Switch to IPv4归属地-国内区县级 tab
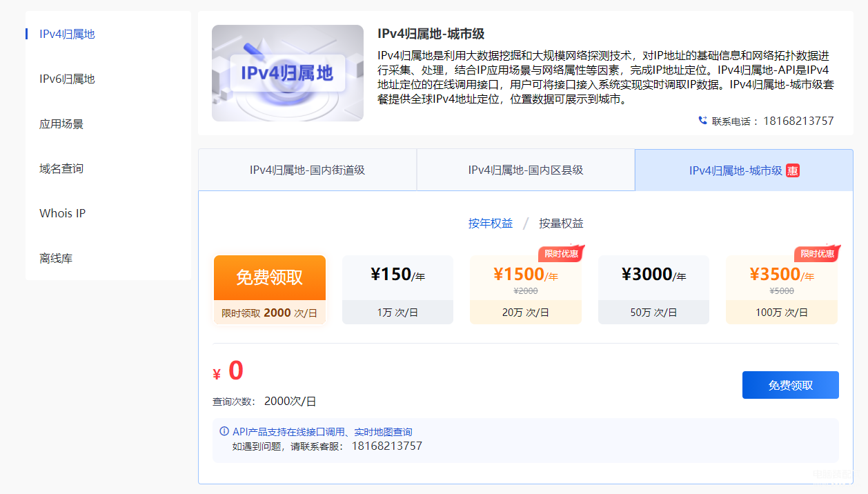This screenshot has height=494, width=868. [526, 170]
